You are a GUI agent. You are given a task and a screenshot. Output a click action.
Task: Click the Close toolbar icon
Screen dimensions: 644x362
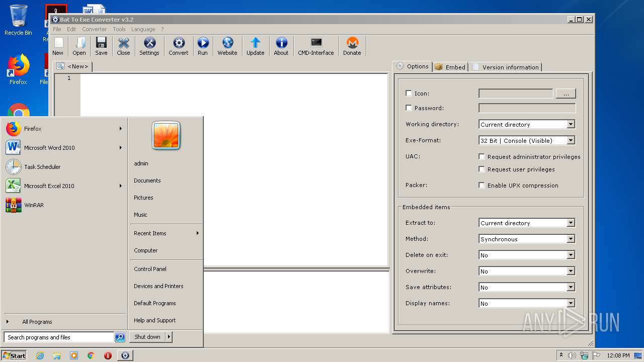coord(123,43)
